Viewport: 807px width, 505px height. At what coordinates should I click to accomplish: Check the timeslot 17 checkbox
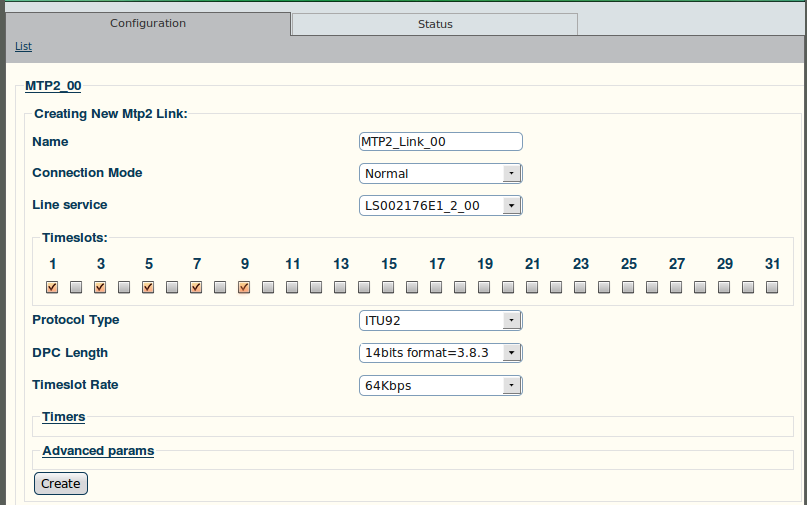coord(436,287)
